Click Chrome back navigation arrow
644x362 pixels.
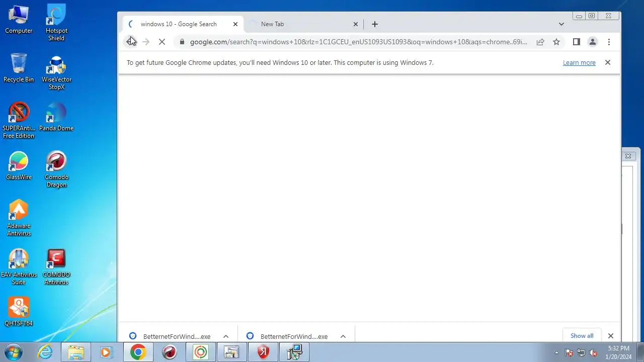[x=131, y=42]
